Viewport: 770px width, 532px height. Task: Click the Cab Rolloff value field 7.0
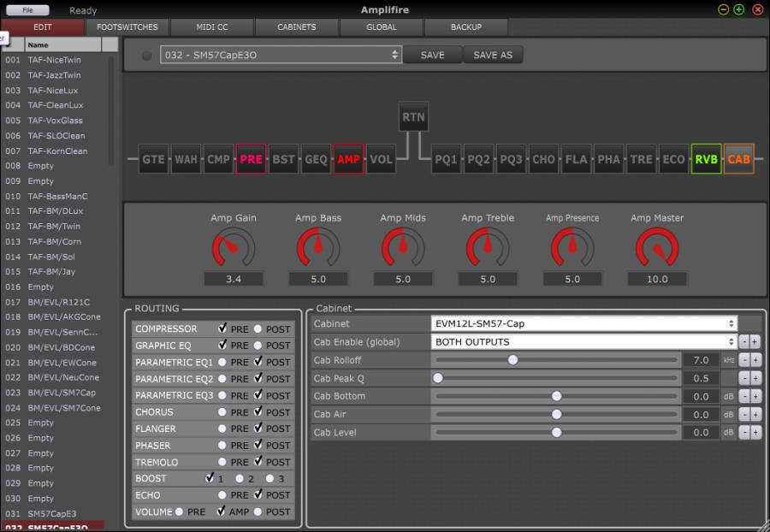click(701, 360)
